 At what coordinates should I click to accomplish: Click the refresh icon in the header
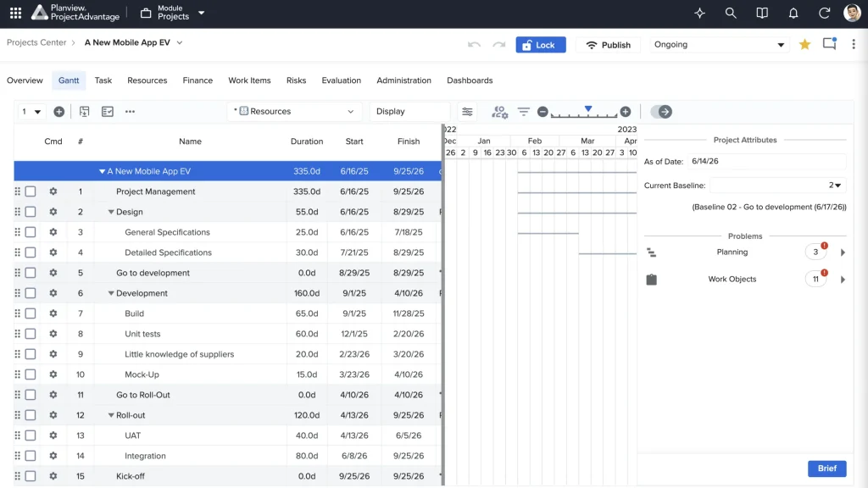click(824, 13)
